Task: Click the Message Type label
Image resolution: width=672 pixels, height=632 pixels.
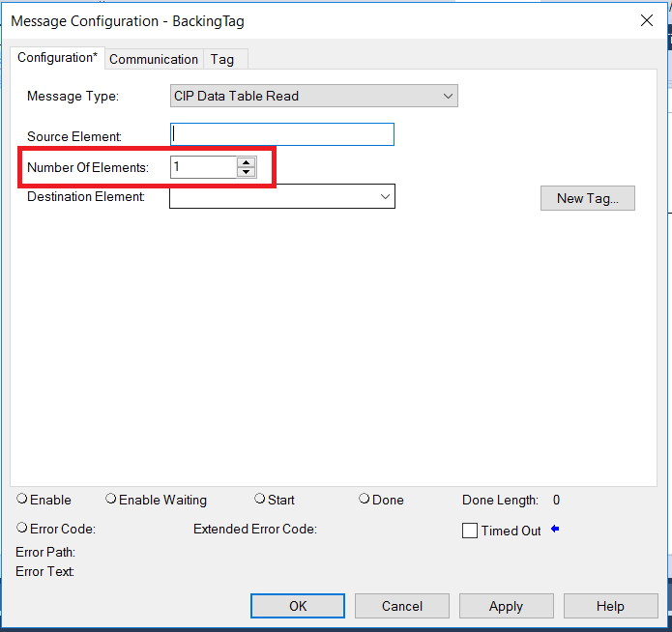Action: (x=73, y=96)
